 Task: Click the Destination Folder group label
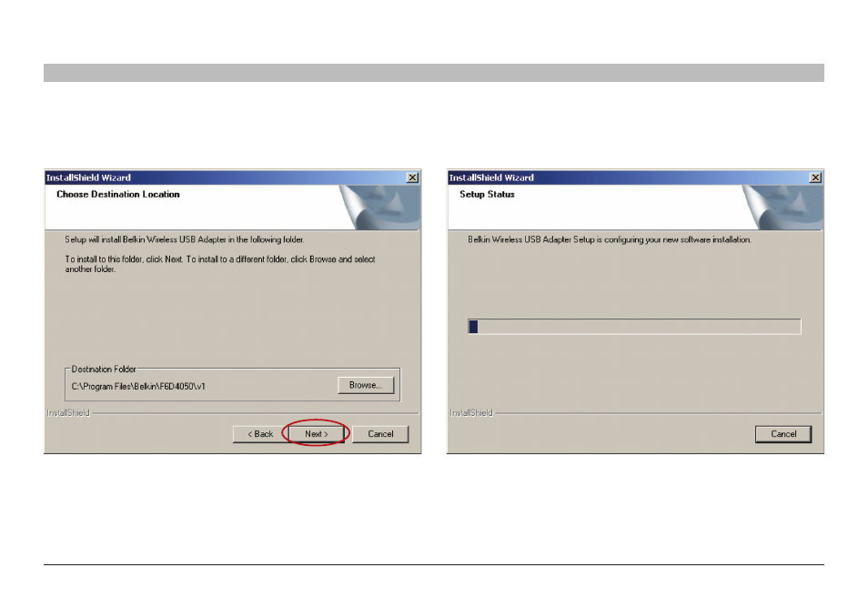104,369
